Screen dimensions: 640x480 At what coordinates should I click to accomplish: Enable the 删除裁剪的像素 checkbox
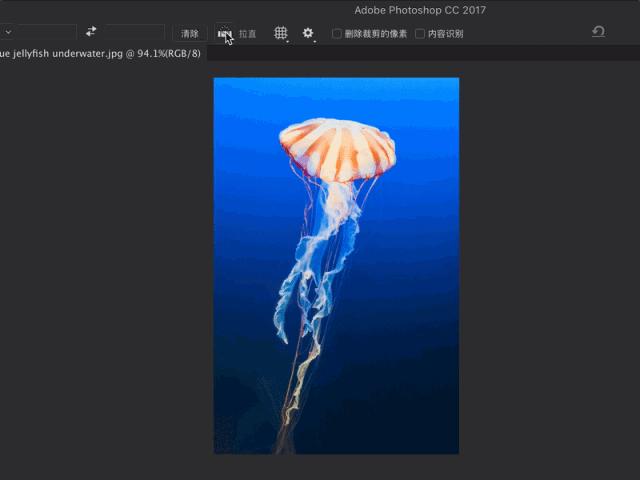337,33
